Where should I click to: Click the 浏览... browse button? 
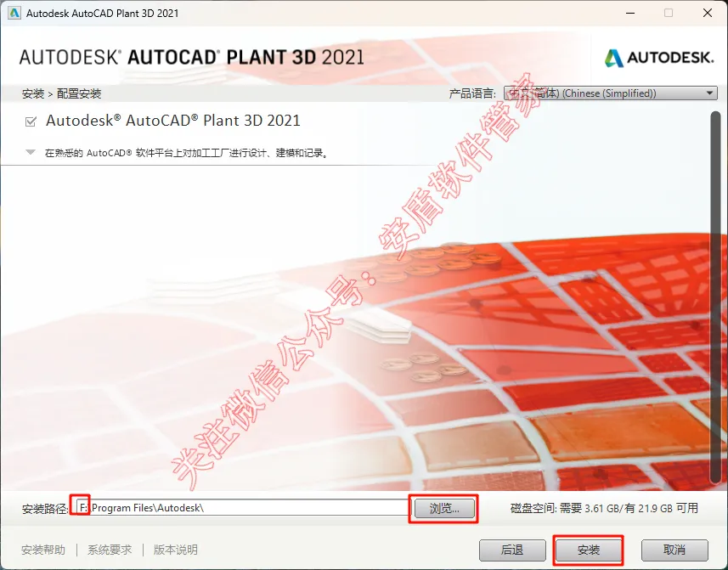(x=444, y=508)
